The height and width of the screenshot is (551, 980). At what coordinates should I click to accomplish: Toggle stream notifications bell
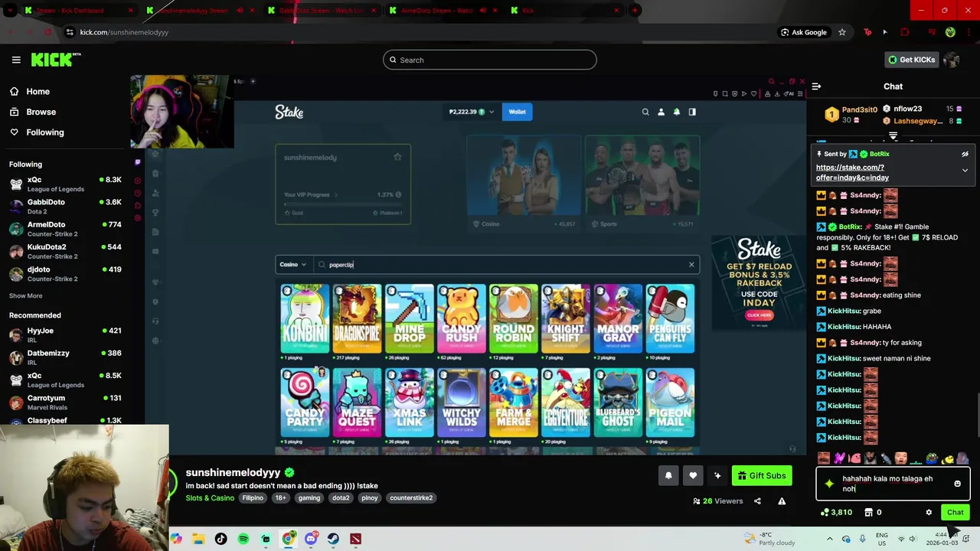668,475
